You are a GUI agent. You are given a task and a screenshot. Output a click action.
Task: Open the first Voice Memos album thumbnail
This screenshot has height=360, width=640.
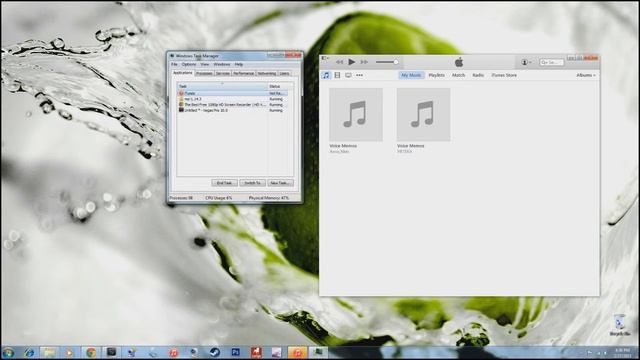tap(356, 115)
